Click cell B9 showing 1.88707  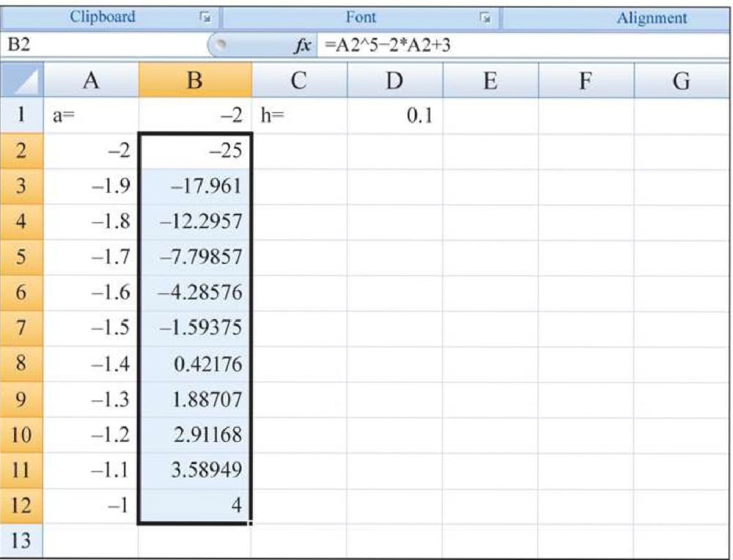pos(195,399)
